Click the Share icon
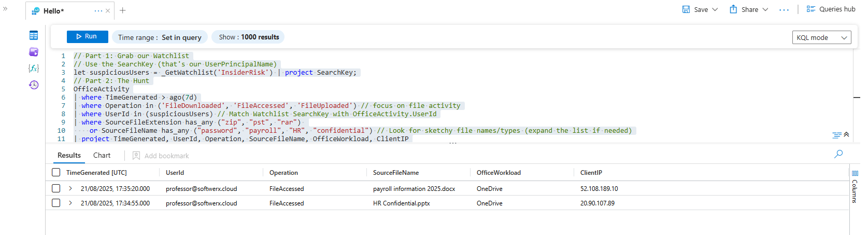868x235 pixels. [x=733, y=9]
